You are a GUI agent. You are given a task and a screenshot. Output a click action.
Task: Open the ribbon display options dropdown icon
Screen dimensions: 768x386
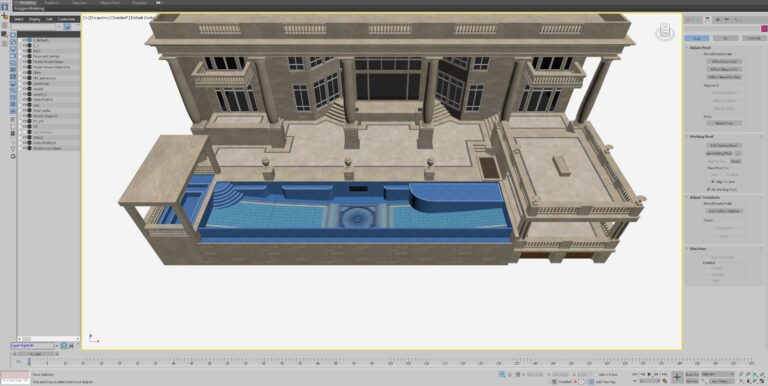[160, 2]
